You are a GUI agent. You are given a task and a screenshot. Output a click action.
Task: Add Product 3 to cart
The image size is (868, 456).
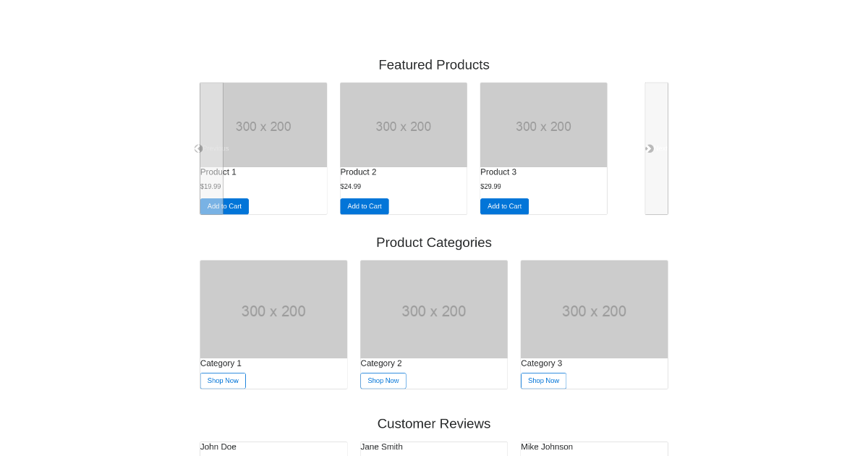point(504,206)
